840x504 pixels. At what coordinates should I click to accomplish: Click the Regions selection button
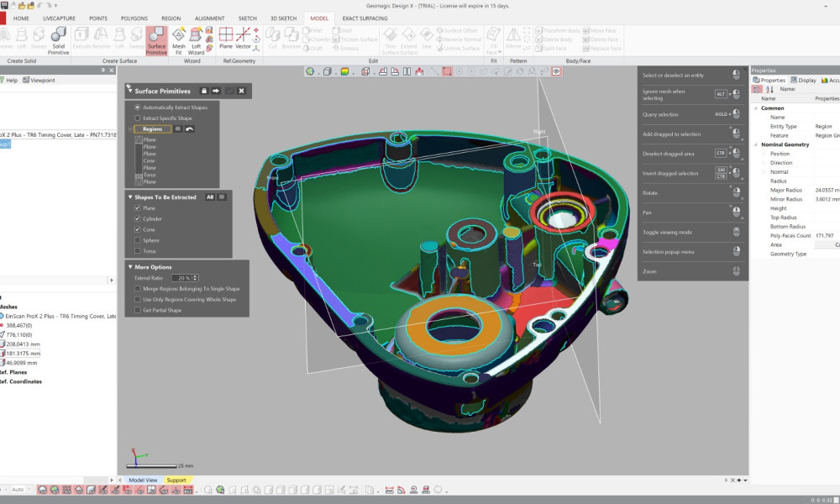coord(153,129)
